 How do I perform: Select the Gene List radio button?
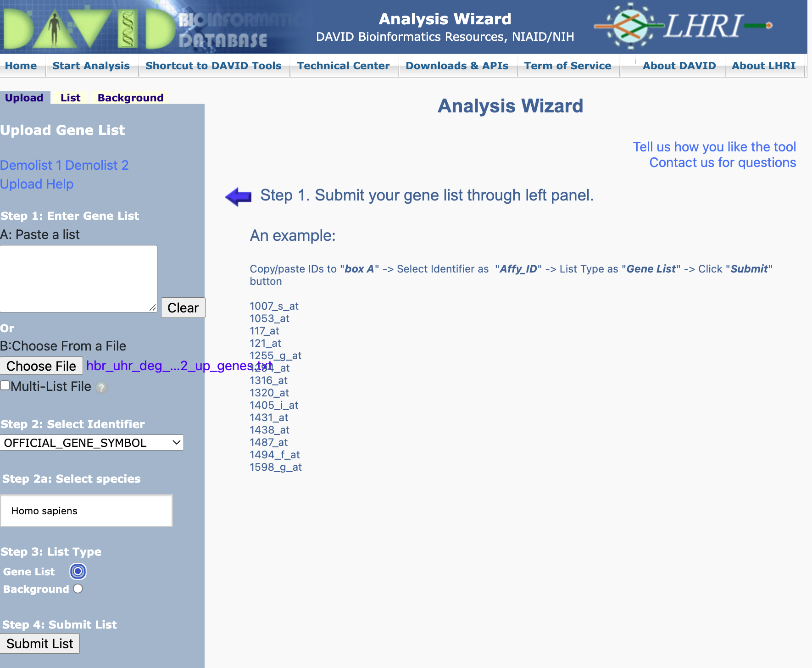[78, 571]
